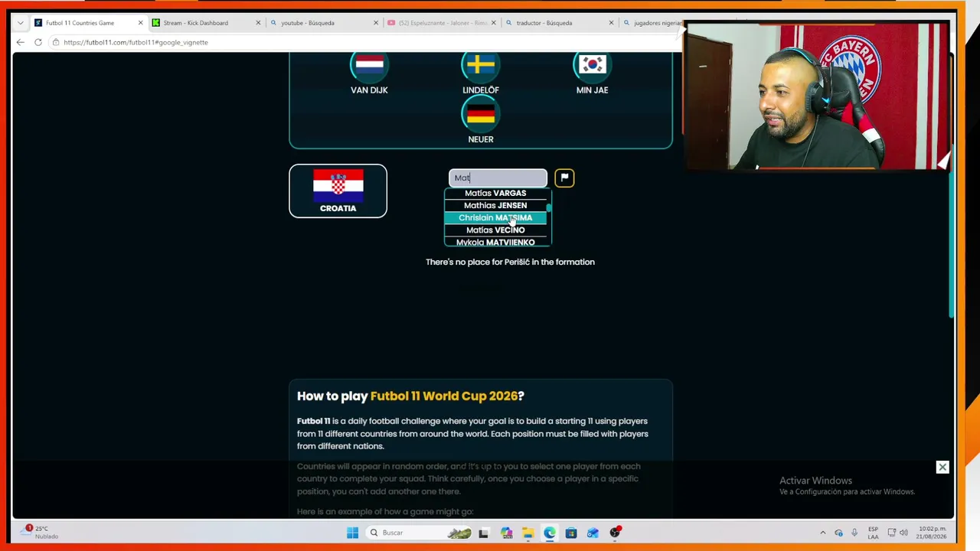Click the streamer webcam overlay
Screen dimensions: 980x551
point(816,96)
